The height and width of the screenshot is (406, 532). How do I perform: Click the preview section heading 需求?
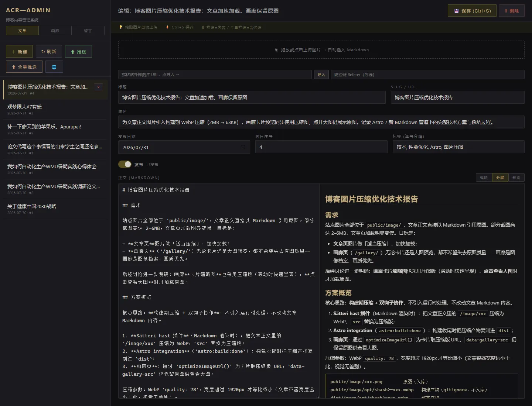(332, 215)
